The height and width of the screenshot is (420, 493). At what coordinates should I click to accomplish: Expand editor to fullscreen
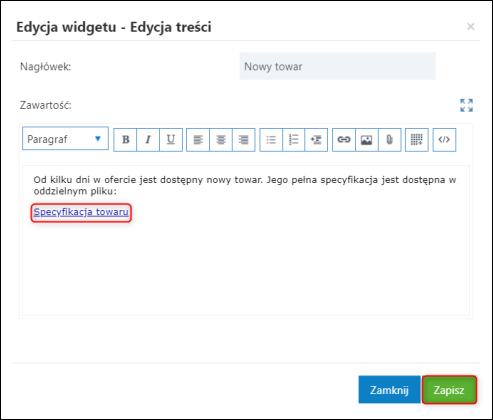point(466,105)
